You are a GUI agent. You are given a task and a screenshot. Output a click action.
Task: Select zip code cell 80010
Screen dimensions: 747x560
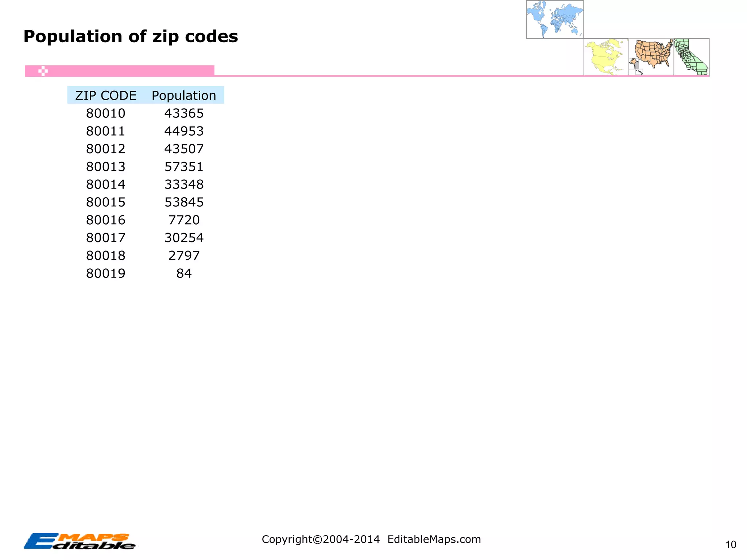point(106,113)
